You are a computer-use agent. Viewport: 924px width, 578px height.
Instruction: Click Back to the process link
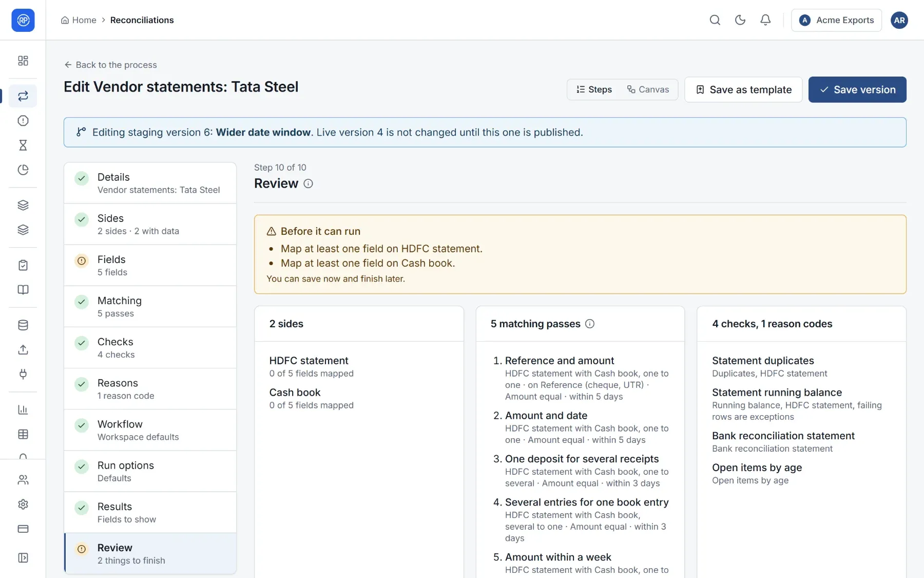[x=110, y=65]
